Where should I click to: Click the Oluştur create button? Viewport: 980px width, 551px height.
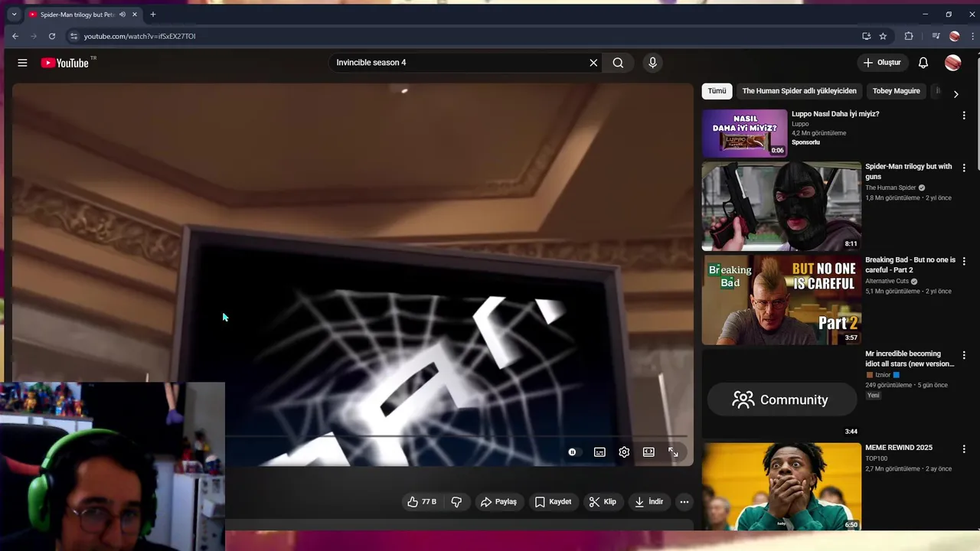click(881, 63)
